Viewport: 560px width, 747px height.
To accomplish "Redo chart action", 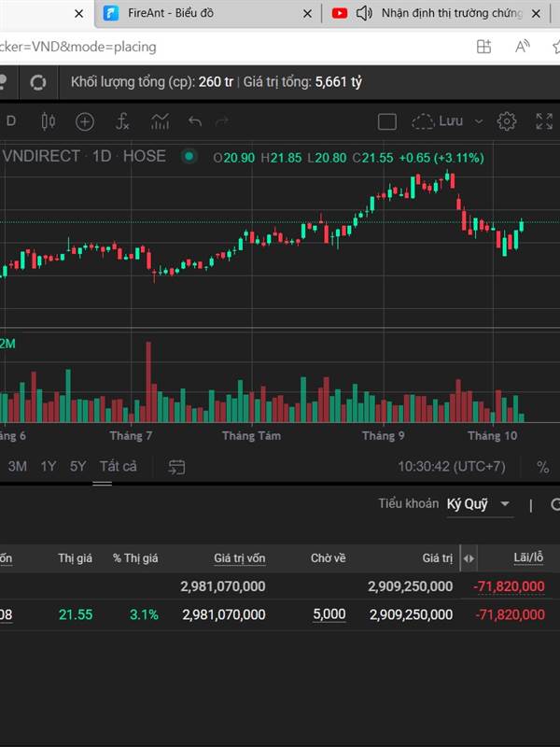I will point(222,121).
